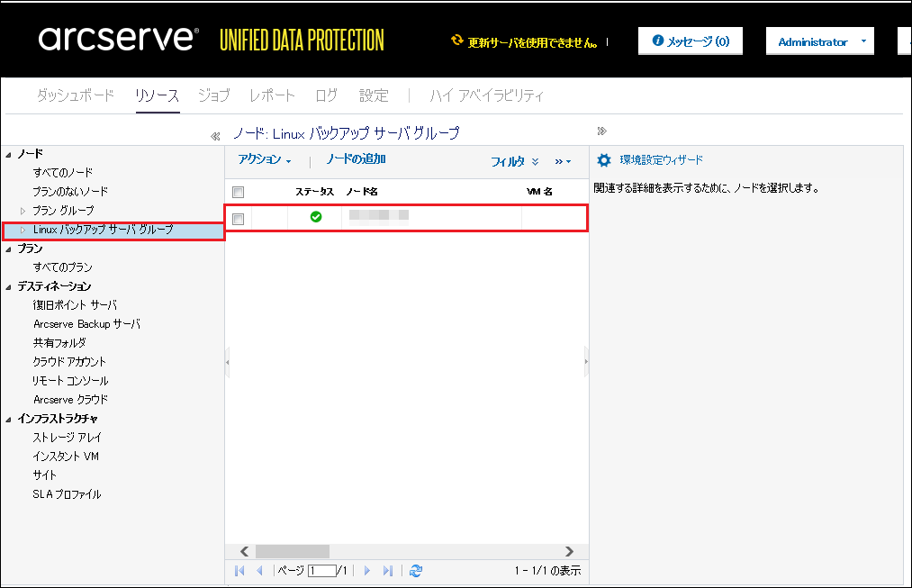Switch to the ログ tab
Viewport: 912px width, 588px height.
pyautogui.click(x=326, y=95)
